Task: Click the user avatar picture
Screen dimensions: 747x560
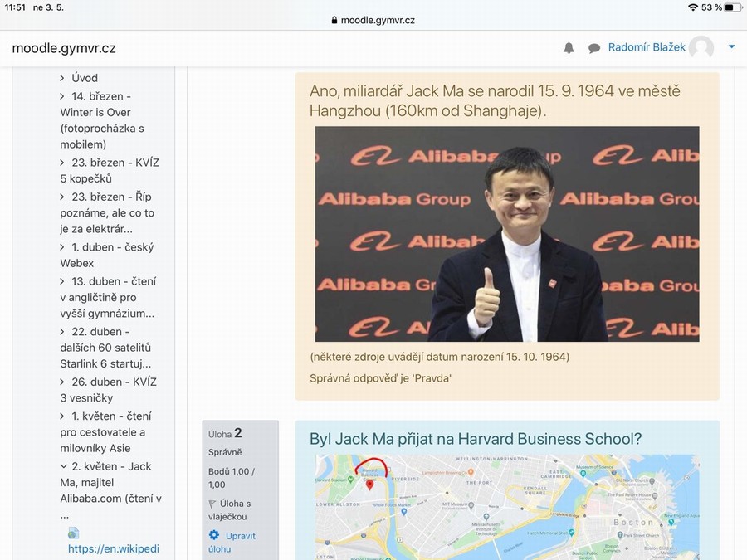Action: click(x=701, y=47)
